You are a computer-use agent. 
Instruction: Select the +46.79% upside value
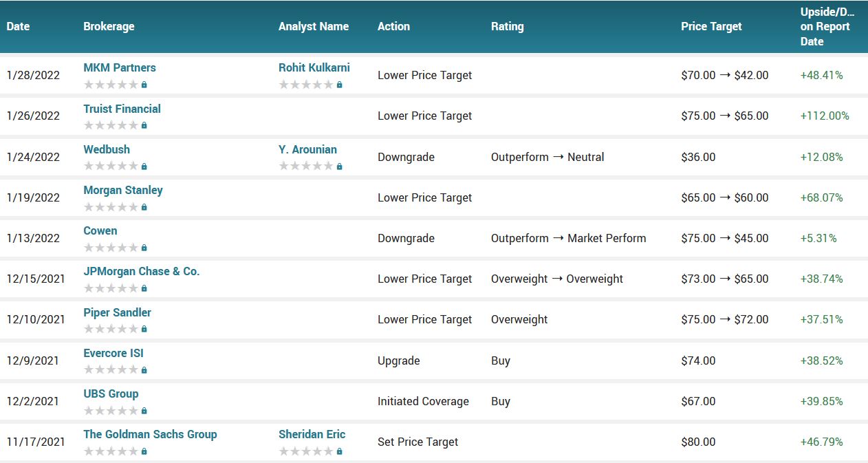pyautogui.click(x=821, y=442)
